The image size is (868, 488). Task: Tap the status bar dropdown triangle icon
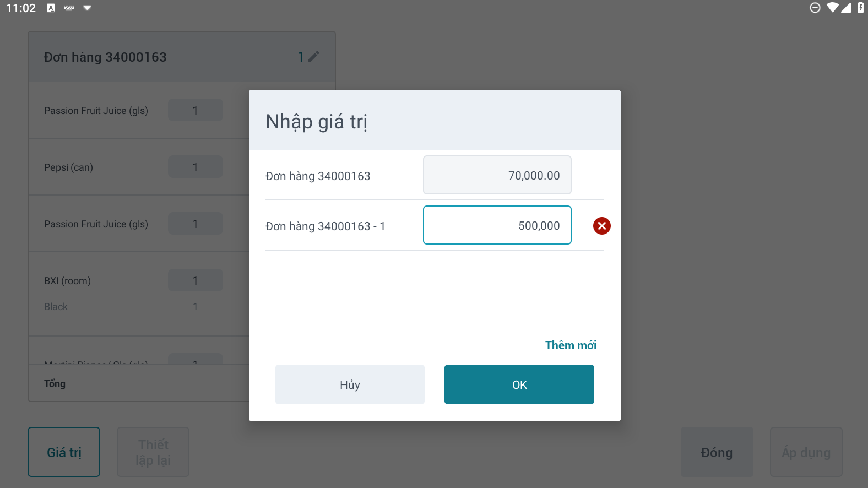87,8
